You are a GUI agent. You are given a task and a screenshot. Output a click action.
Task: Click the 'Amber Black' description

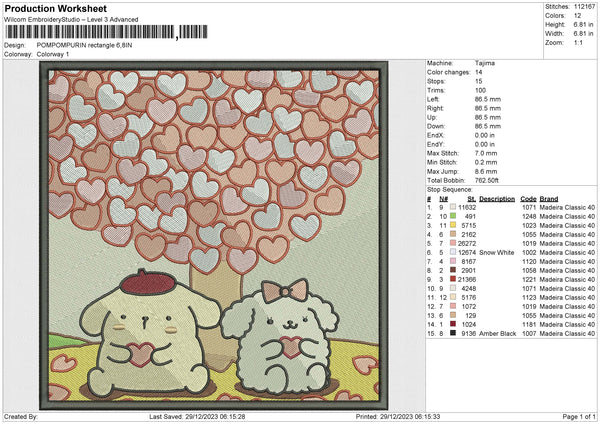click(x=497, y=334)
